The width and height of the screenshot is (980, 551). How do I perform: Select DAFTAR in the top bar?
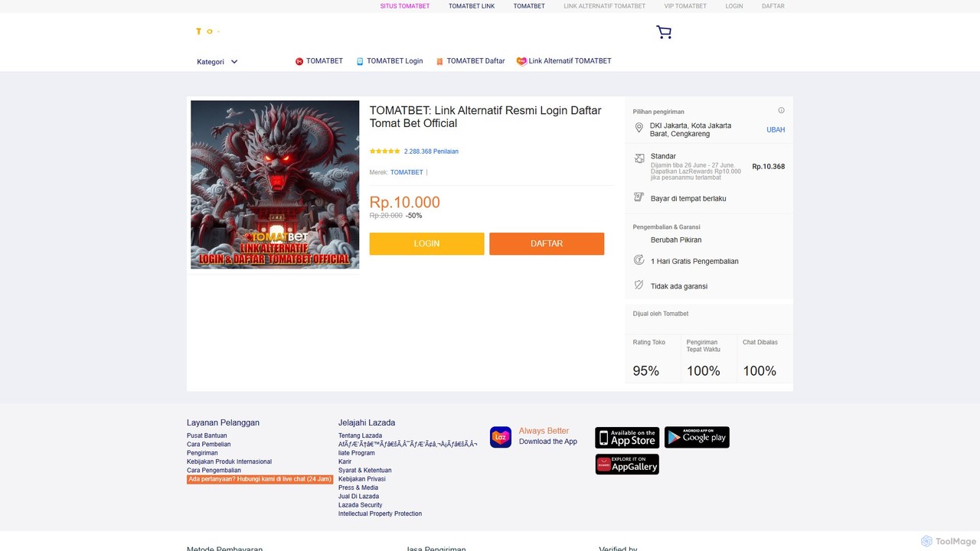coord(773,6)
